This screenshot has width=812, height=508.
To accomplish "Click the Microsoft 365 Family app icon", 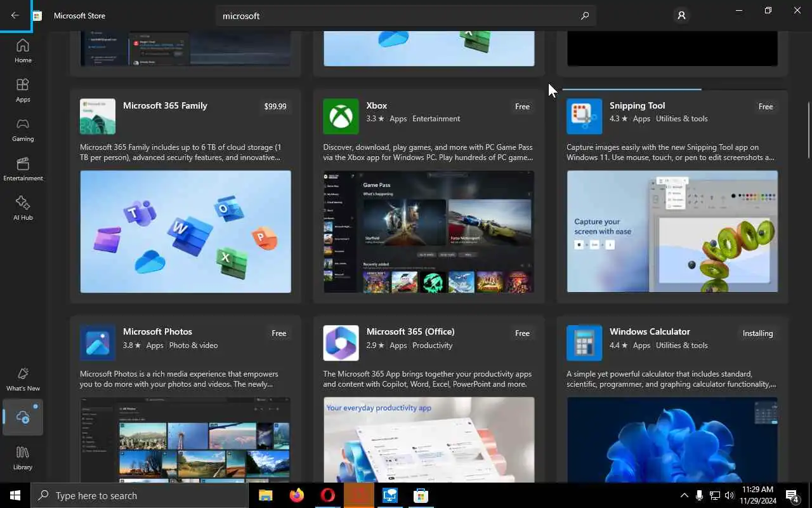I will click(x=98, y=116).
